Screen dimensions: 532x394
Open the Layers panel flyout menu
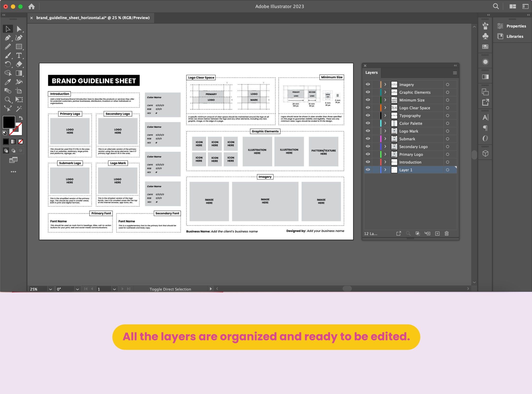pyautogui.click(x=454, y=73)
